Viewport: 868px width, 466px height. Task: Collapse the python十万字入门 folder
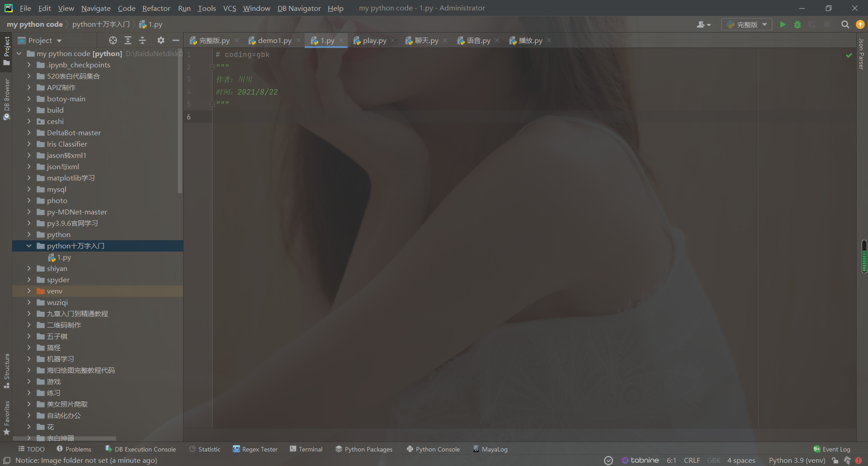pos(29,246)
